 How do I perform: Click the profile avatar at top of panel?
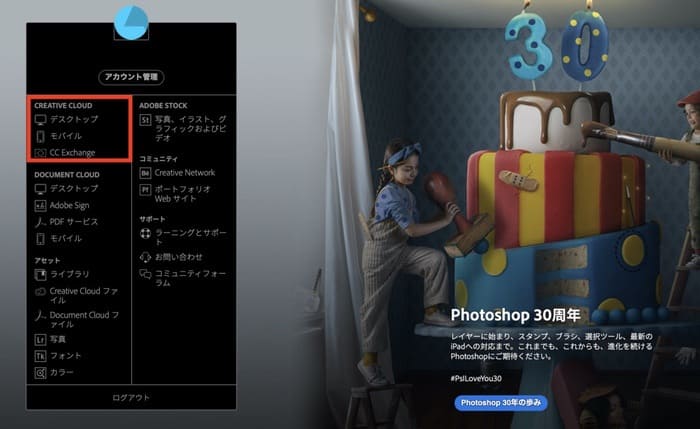(x=131, y=20)
